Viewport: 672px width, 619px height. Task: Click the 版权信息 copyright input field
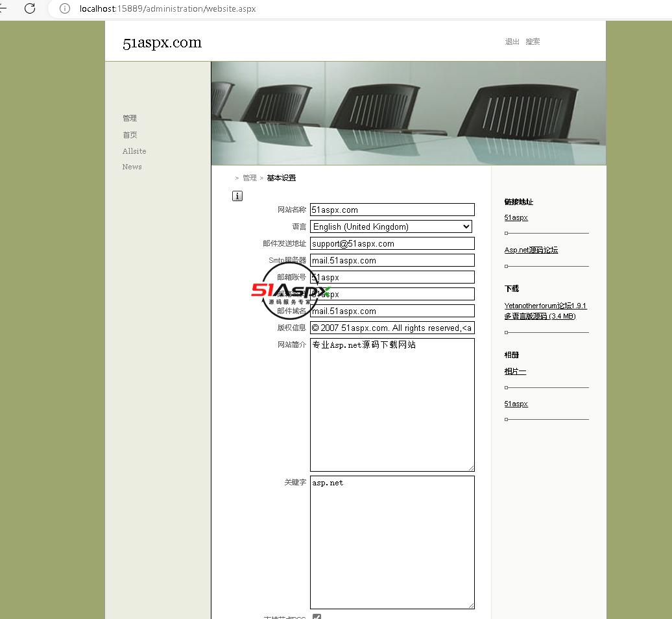pos(392,328)
